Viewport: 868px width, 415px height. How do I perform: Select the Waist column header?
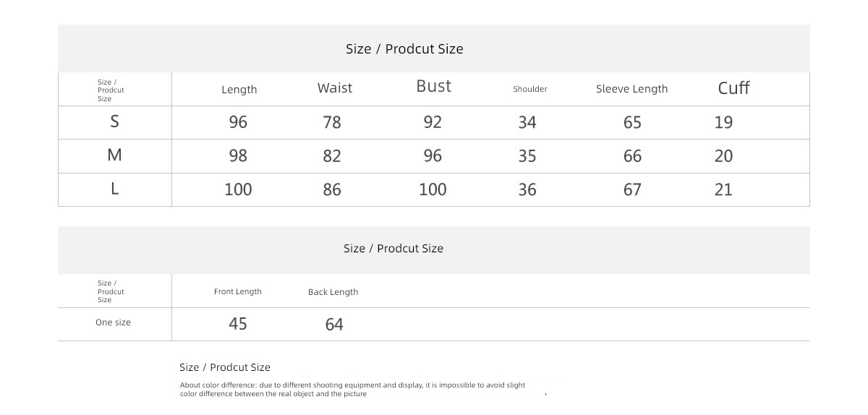335,88
